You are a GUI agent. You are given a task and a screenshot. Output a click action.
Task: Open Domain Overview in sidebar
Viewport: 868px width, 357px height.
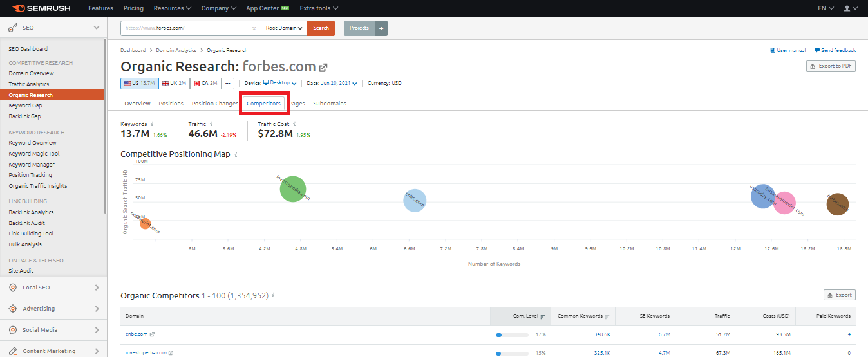pos(31,73)
